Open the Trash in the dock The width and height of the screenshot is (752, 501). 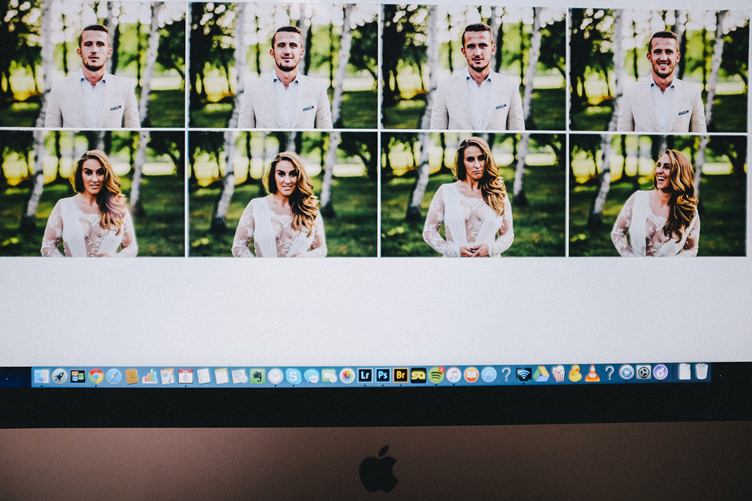(x=702, y=372)
